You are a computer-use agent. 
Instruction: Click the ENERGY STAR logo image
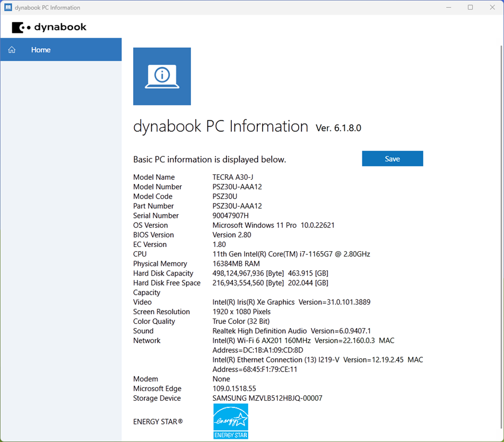231,421
